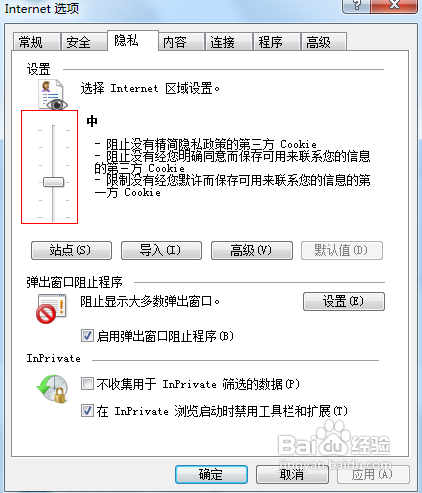422x493 pixels.
Task: Uncheck 在 InPrivate 浏览启动时禁用工具栏和扩展
Action: pos(87,411)
